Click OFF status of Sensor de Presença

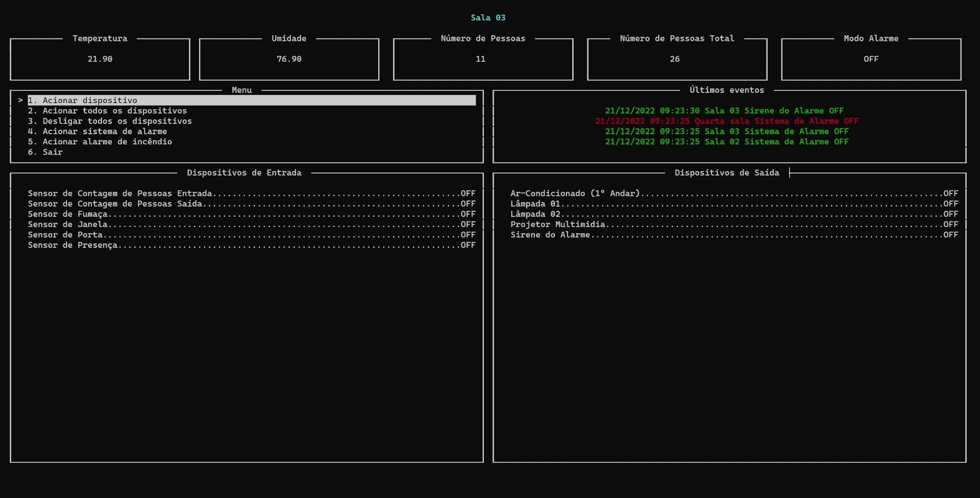[x=468, y=245]
